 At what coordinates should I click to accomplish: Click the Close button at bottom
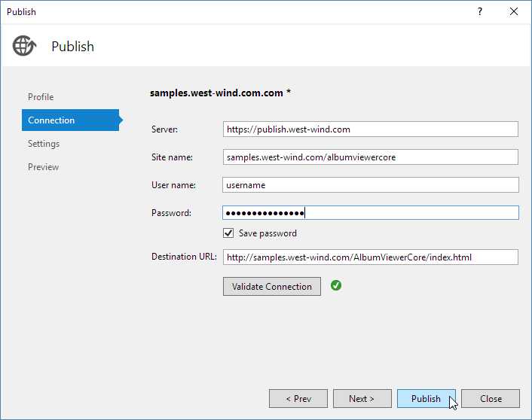coord(491,398)
